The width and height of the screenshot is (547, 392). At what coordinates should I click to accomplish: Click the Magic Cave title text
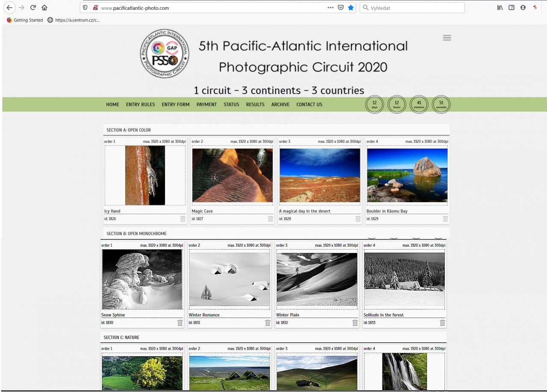click(202, 211)
